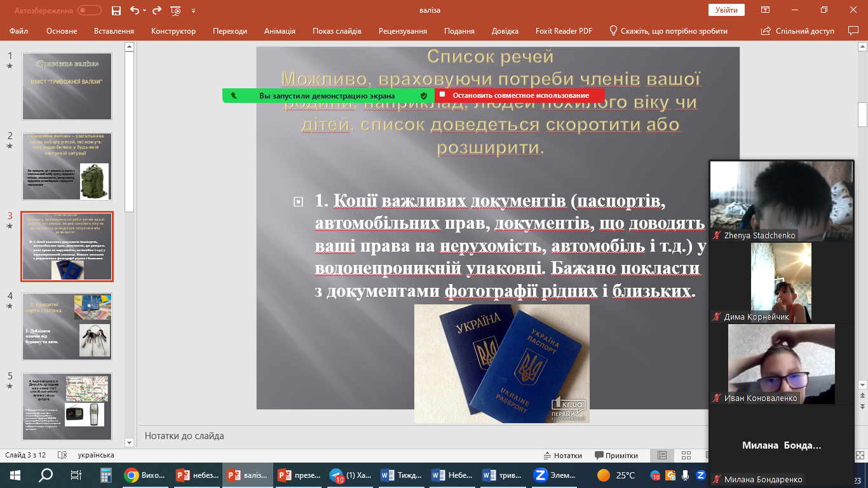
Task: Open the Telegram taskbar window
Action: 350,475
